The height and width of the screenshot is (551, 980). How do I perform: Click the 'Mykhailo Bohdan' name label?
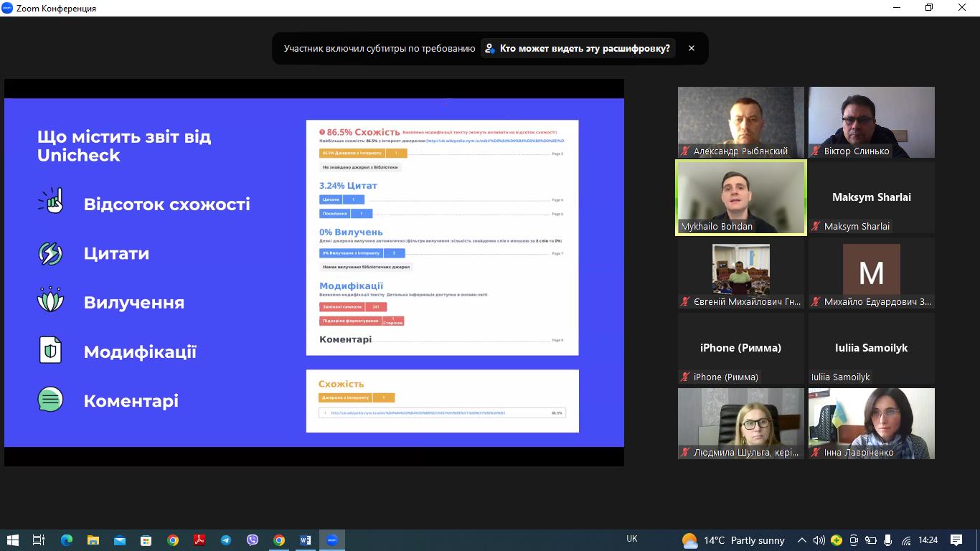tap(717, 226)
